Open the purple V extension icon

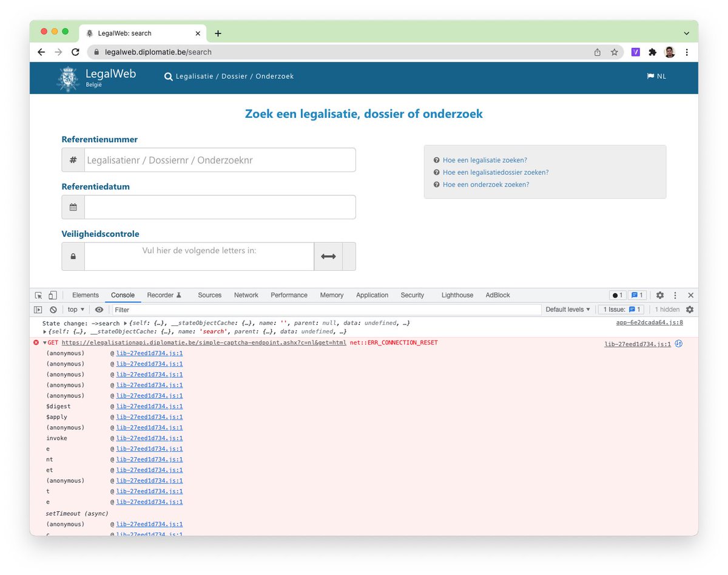point(636,52)
